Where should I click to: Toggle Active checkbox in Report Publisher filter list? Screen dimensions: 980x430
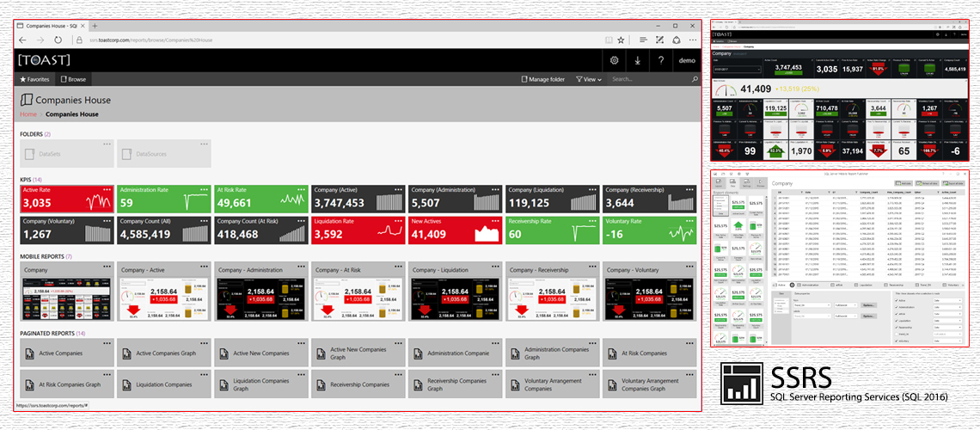[x=897, y=300]
